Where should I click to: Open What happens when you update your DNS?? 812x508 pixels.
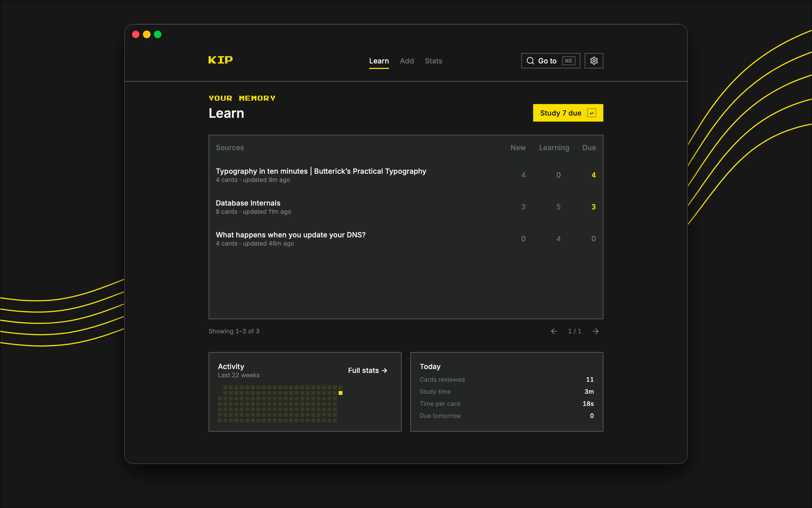406,239
